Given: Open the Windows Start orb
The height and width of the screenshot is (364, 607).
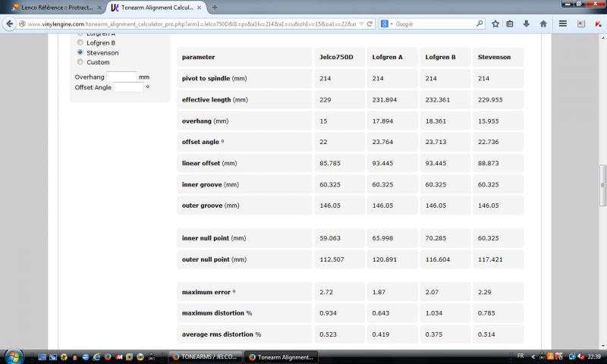Looking at the screenshot, I should [x=14, y=356].
